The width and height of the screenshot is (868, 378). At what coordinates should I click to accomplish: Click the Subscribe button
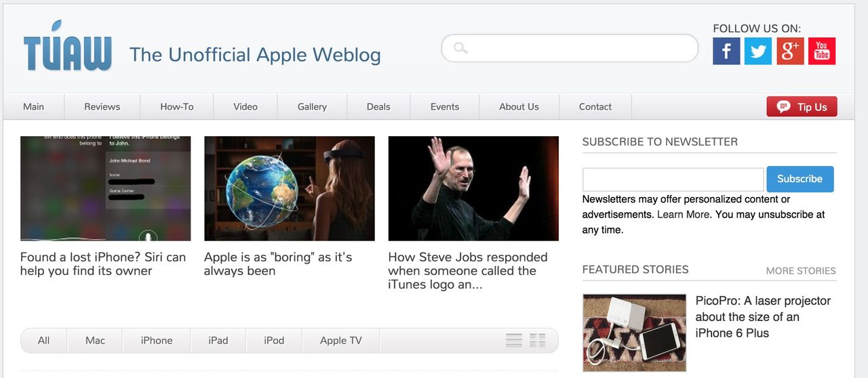pyautogui.click(x=800, y=179)
